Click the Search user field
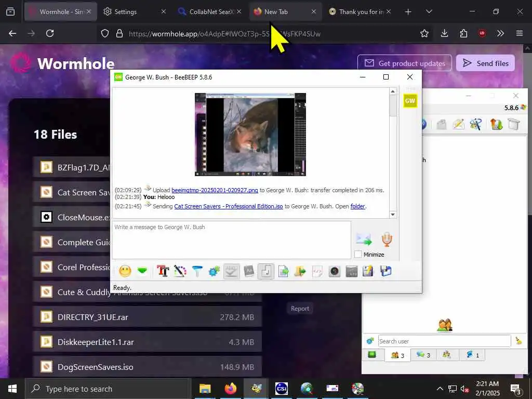The width and height of the screenshot is (532, 399). [x=444, y=341]
